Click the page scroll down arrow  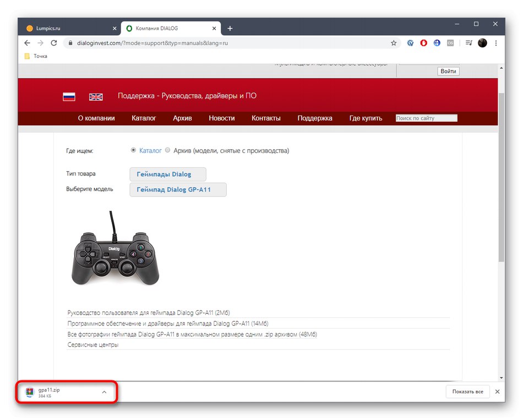pyautogui.click(x=501, y=378)
